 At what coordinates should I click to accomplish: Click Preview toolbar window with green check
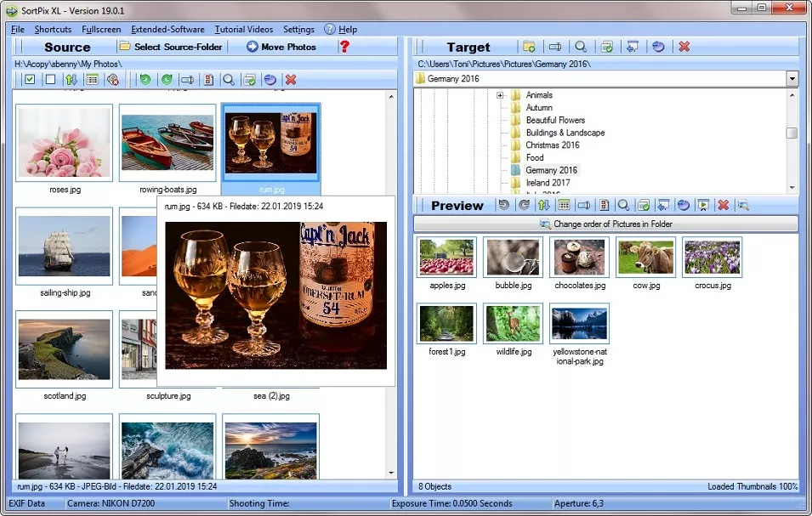pyautogui.click(x=644, y=206)
